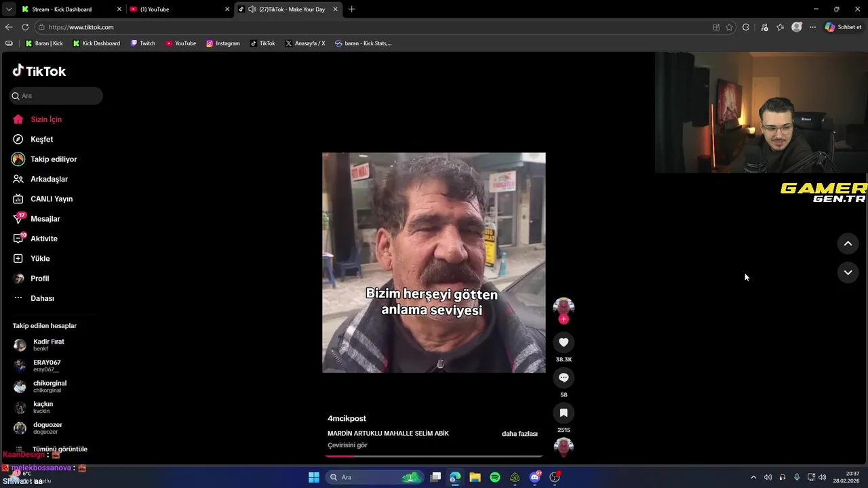Go to next video with down chevron

848,272
